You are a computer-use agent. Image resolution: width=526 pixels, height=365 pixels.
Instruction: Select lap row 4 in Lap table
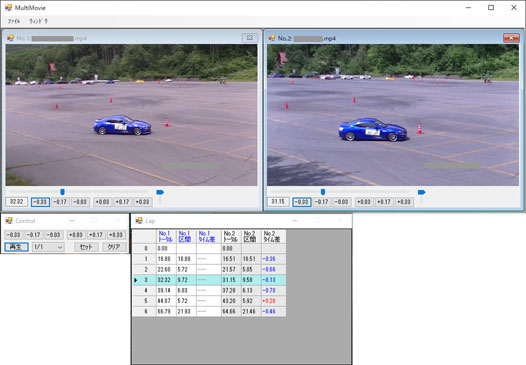209,291
